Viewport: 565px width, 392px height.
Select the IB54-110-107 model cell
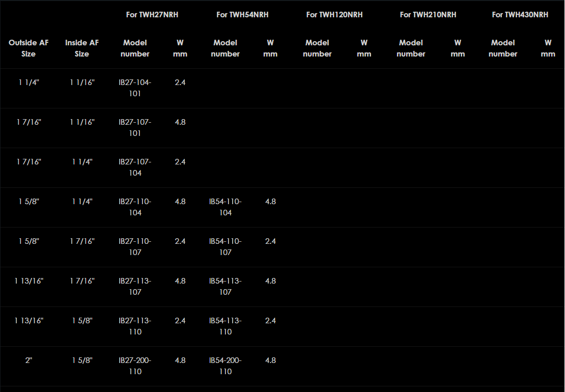(x=225, y=247)
